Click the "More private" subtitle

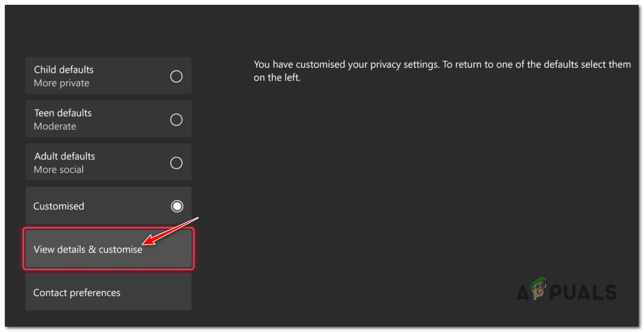point(61,83)
